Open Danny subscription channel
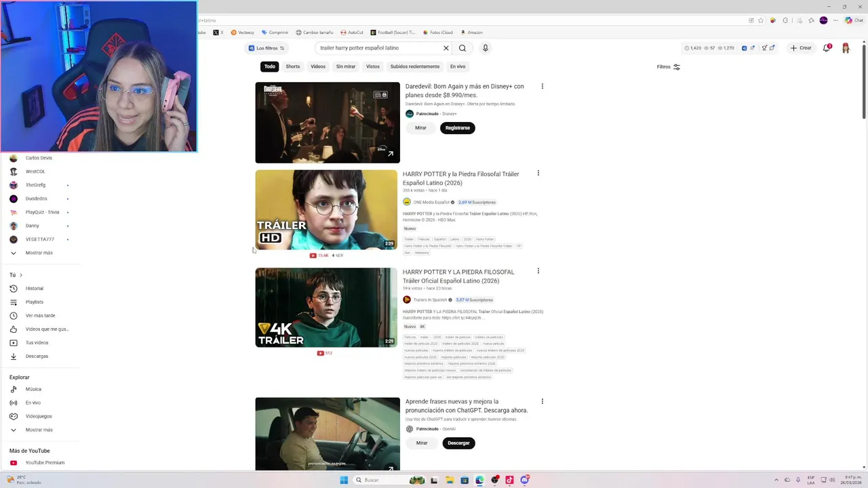 [x=33, y=226]
